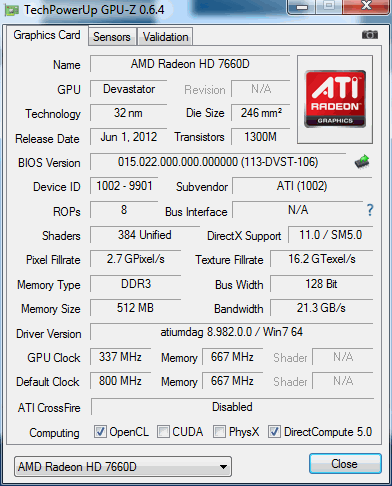This screenshot has width=392, height=486.
Task: Open the AMD Radeon HD 7660D dropdown
Action: [123, 466]
